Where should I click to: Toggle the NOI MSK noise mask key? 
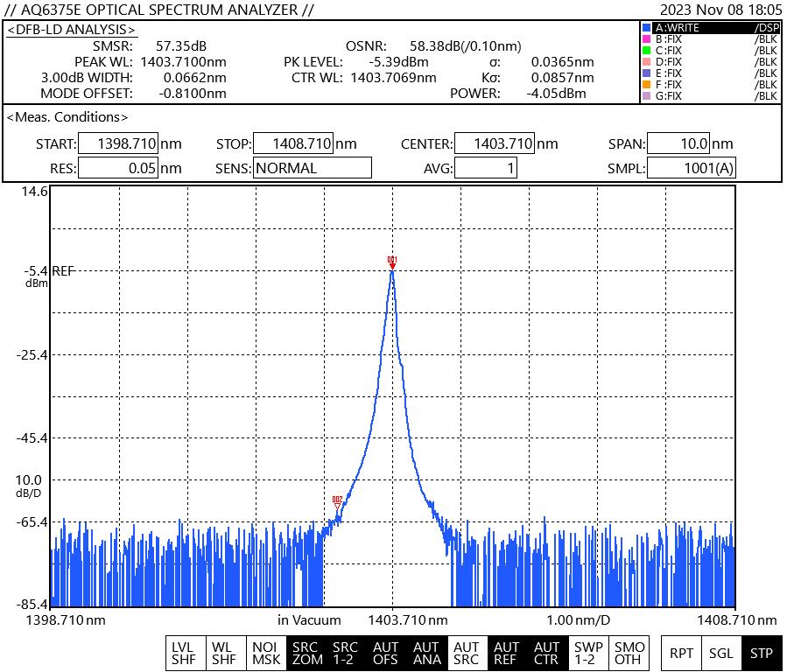tap(266, 653)
